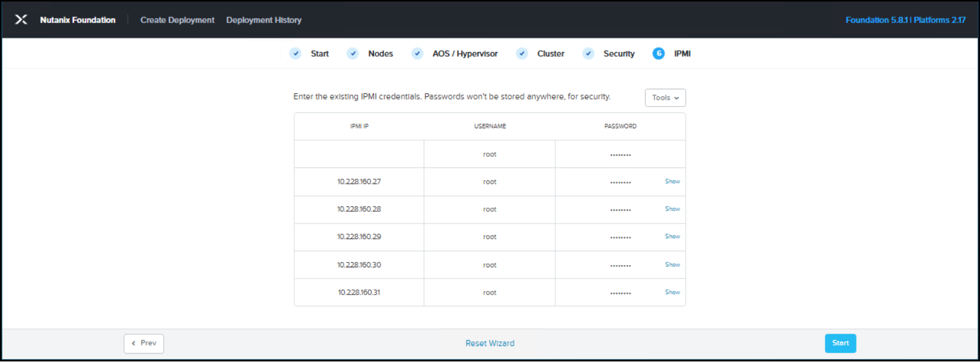Go to the Nodes wizard step
Screen dimensions: 980x362
380,53
